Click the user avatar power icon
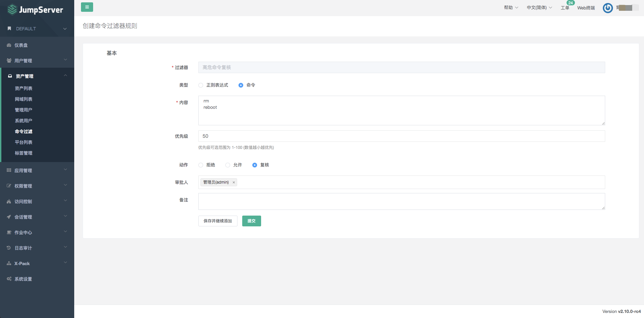This screenshot has height=318, width=644. (x=608, y=8)
